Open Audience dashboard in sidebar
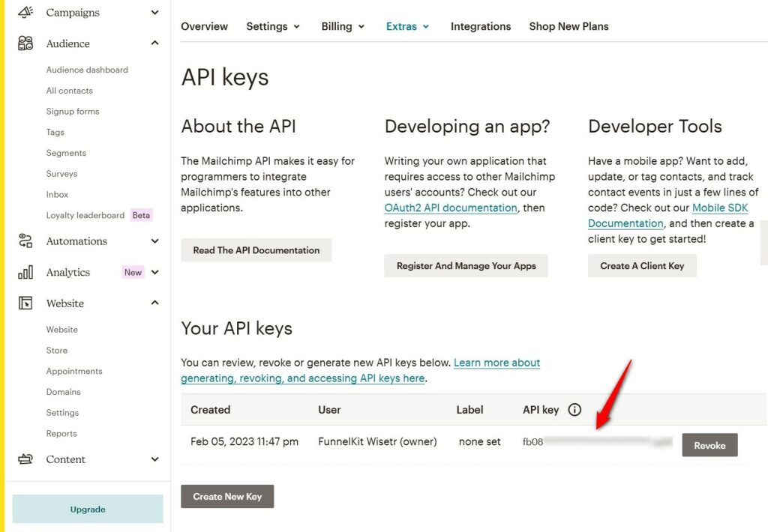This screenshot has width=768, height=532. tap(87, 70)
